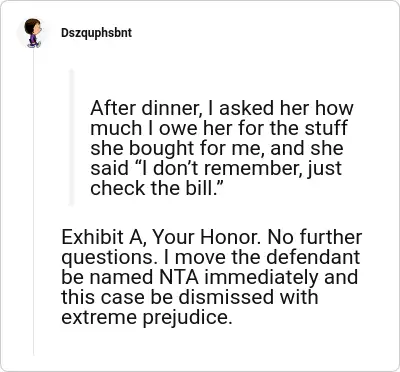Click the word "immediately" in the reply
This screenshot has height=372, width=400.
(261, 278)
